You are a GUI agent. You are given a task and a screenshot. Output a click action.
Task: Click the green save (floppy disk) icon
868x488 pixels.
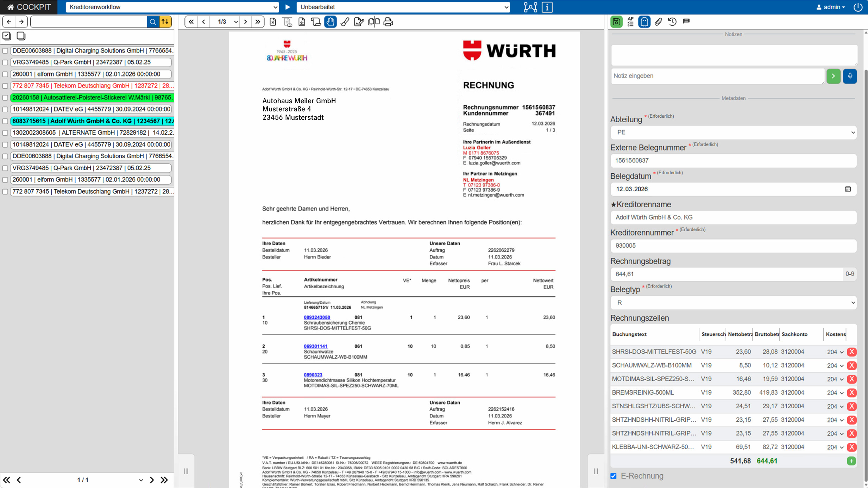[616, 22]
